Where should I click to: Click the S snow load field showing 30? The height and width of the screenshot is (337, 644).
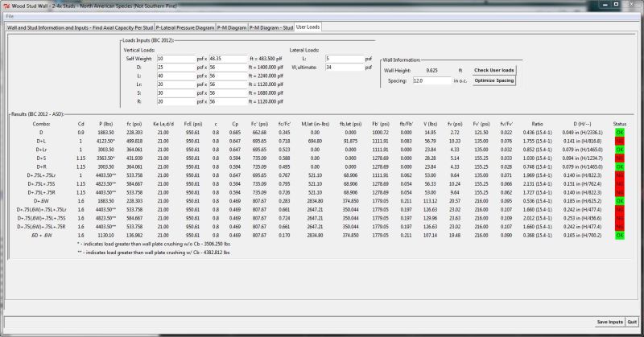175,93
